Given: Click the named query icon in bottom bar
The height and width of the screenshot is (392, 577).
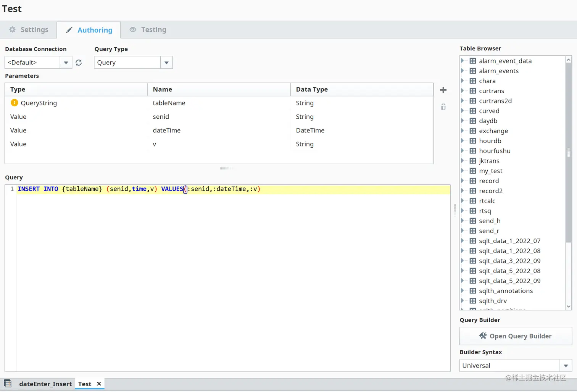Looking at the screenshot, I should 8,384.
